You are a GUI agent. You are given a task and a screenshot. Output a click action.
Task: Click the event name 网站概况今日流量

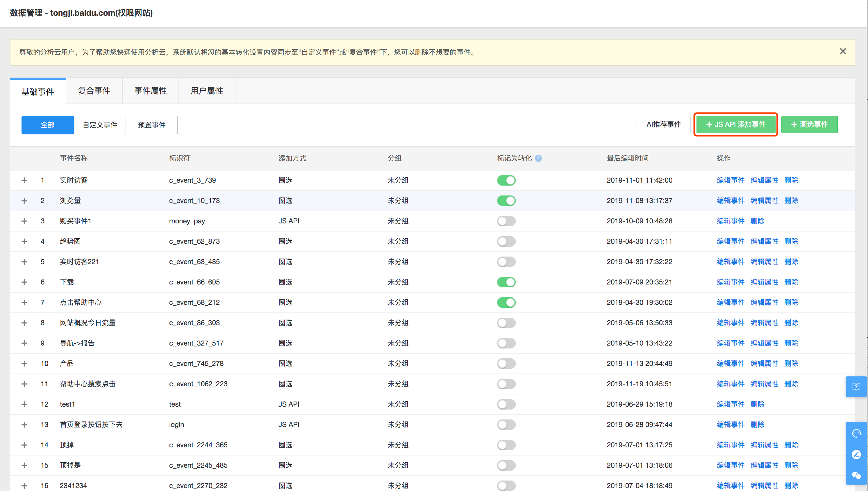point(87,323)
